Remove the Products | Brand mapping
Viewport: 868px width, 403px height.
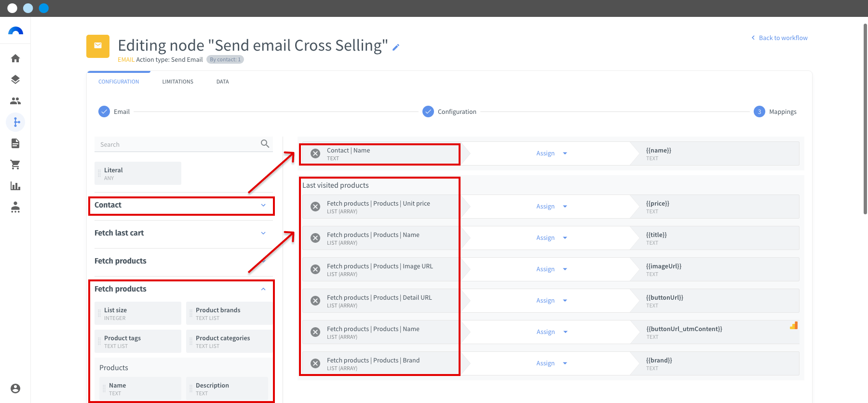315,363
